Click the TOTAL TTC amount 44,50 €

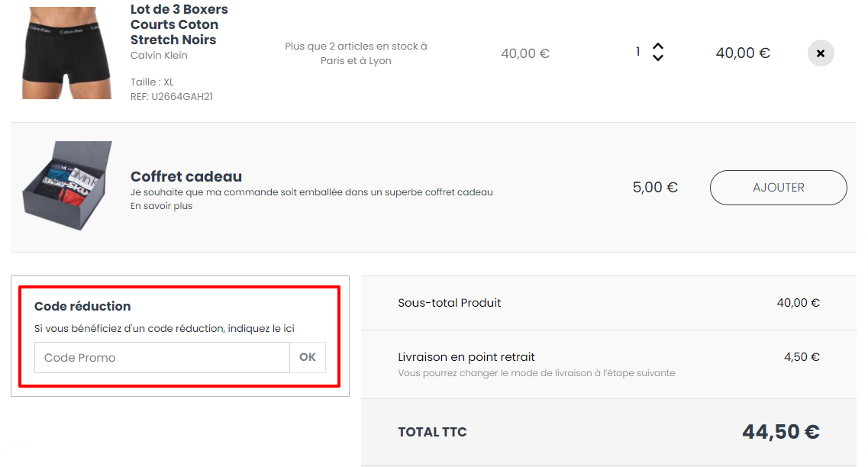click(780, 432)
